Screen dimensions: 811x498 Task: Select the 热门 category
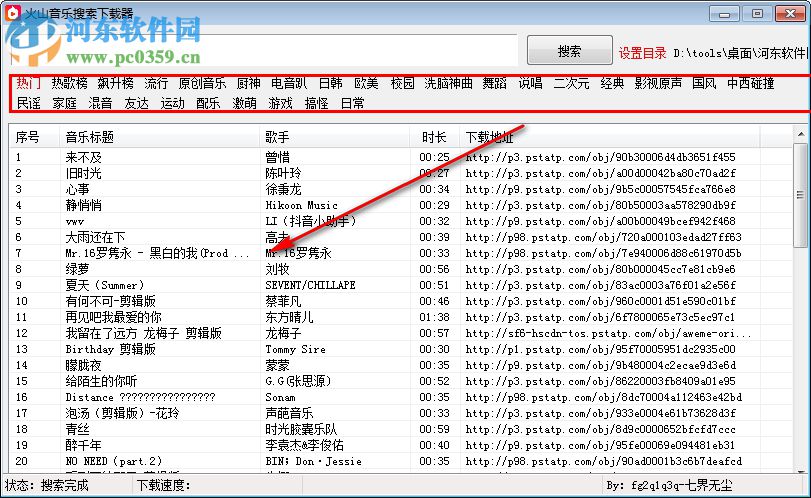(28, 83)
